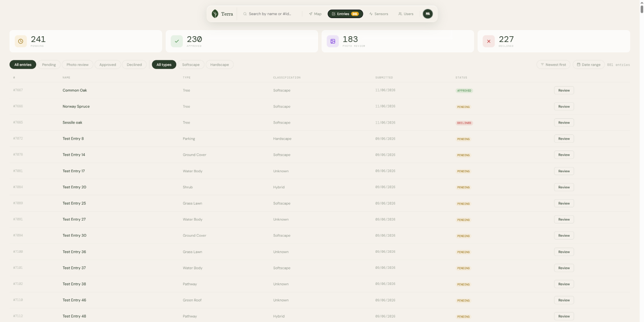Viewport: 644px width, 322px height.
Task: Click the Hardscape classification of Test Entry 8
Action: [282, 138]
